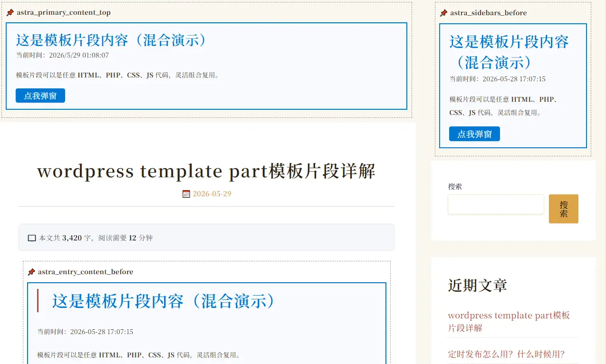Click 搜索 label above search field
Viewport: 606px width, 364px height.
[455, 187]
